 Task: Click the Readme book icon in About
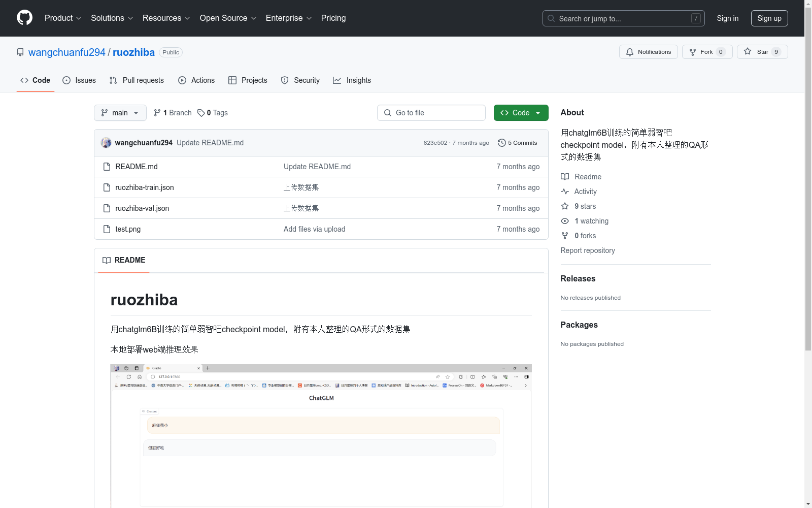coord(565,177)
